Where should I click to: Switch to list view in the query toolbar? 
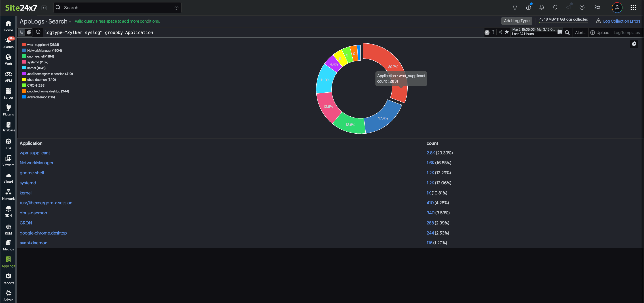pyautogui.click(x=21, y=32)
